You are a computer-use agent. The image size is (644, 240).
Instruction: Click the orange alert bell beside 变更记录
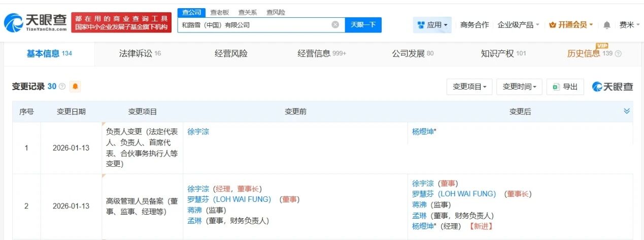[x=75, y=86]
